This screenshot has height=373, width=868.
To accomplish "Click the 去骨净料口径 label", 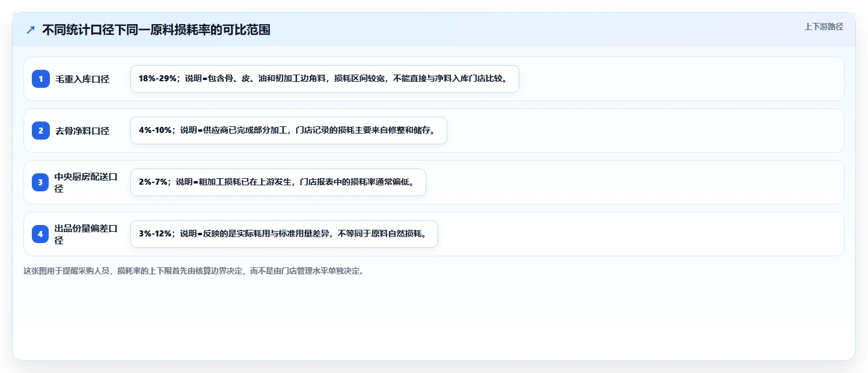I will tap(82, 131).
